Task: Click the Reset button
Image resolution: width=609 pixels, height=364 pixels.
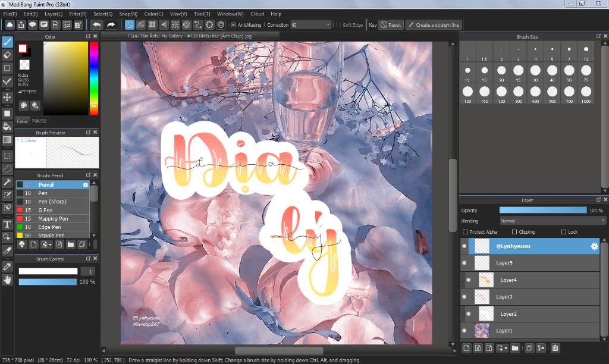Action: click(391, 25)
